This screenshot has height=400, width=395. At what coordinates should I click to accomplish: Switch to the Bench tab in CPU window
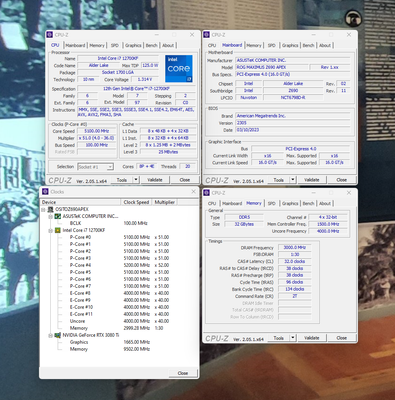151,45
